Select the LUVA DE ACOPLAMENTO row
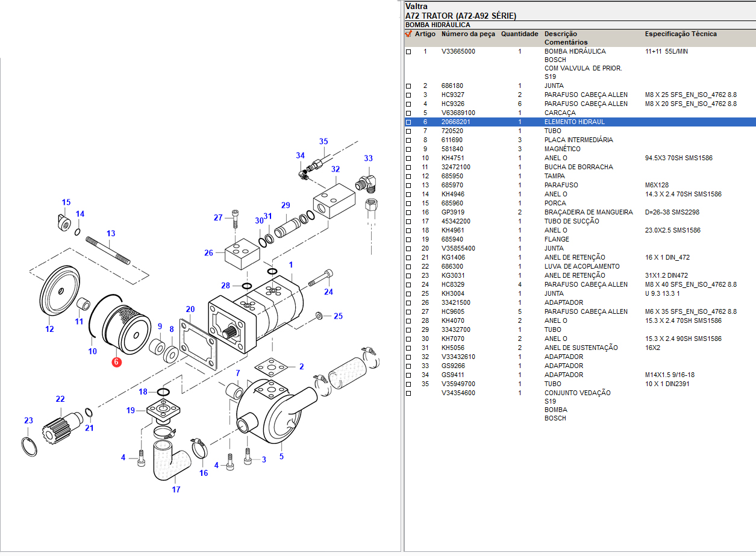Screen dimensions: 756x556 pos(581,266)
